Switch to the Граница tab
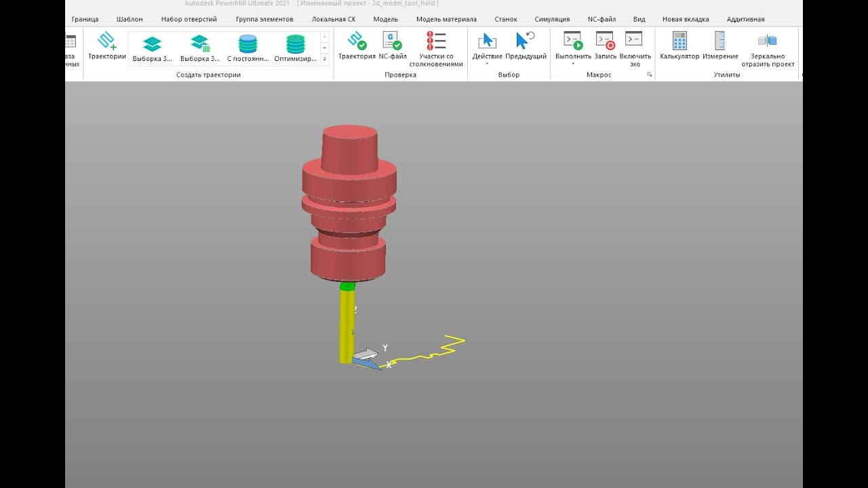This screenshot has height=488, width=868. pyautogui.click(x=85, y=19)
